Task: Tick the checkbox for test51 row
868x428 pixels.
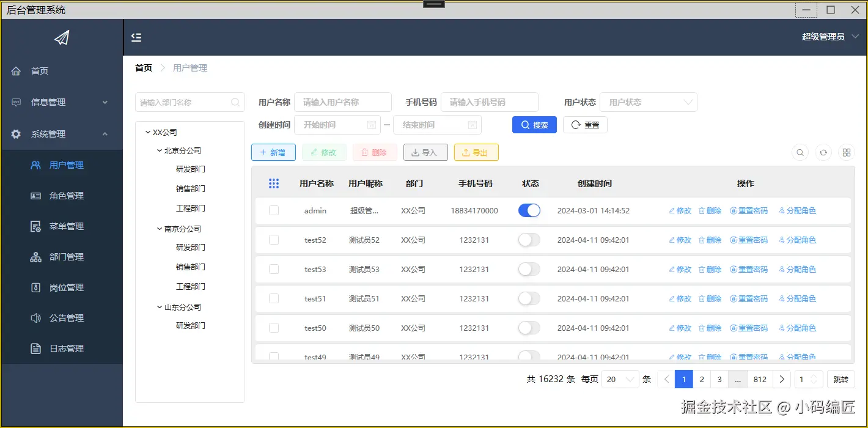Action: pyautogui.click(x=274, y=298)
